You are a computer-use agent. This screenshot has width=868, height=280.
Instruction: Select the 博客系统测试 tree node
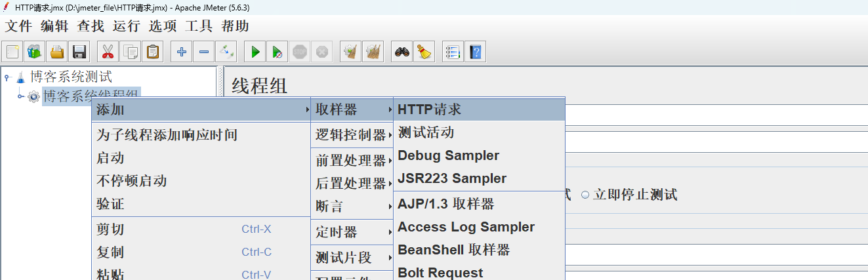(x=71, y=77)
